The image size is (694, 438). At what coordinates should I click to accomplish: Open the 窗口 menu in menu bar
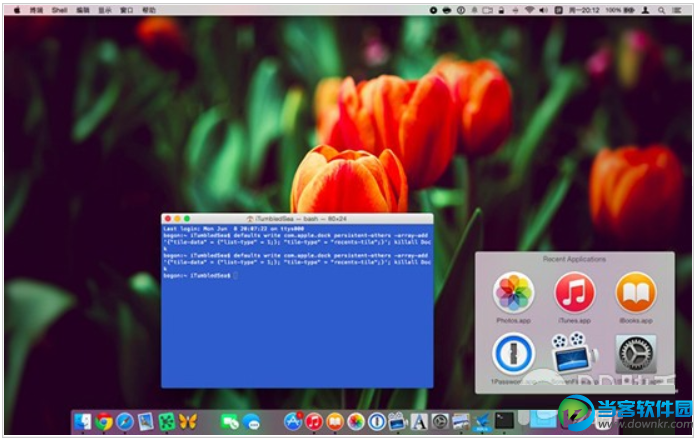tap(127, 9)
